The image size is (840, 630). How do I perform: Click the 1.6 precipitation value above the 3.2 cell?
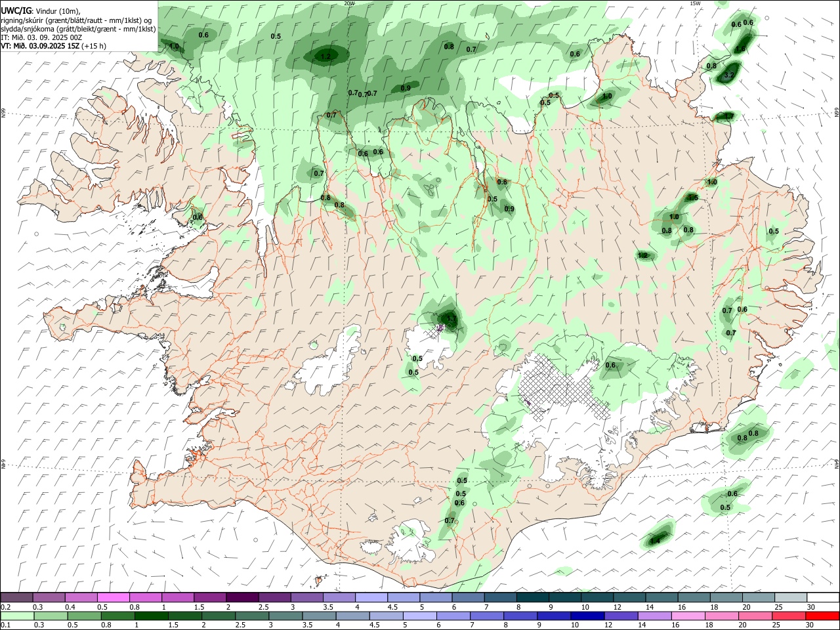tap(740, 49)
